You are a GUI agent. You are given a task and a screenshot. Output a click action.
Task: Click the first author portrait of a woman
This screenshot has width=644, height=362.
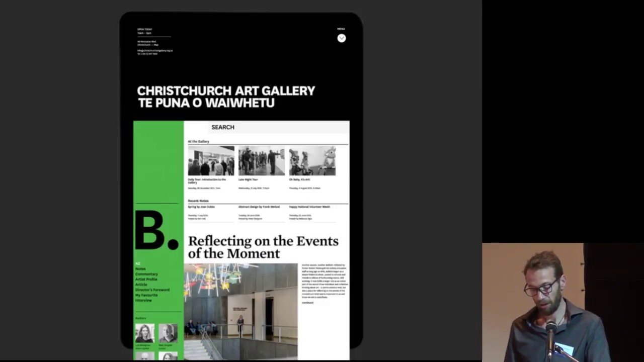tap(144, 333)
